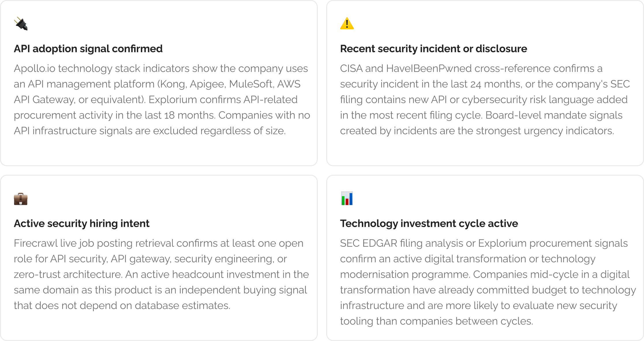Click the electric plug icon
The height and width of the screenshot is (341, 644).
click(x=21, y=24)
